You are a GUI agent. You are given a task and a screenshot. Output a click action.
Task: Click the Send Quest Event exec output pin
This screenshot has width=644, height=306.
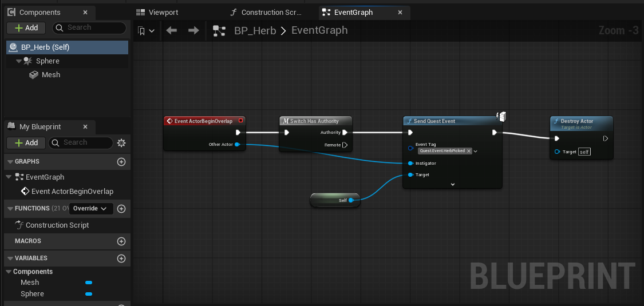point(495,133)
